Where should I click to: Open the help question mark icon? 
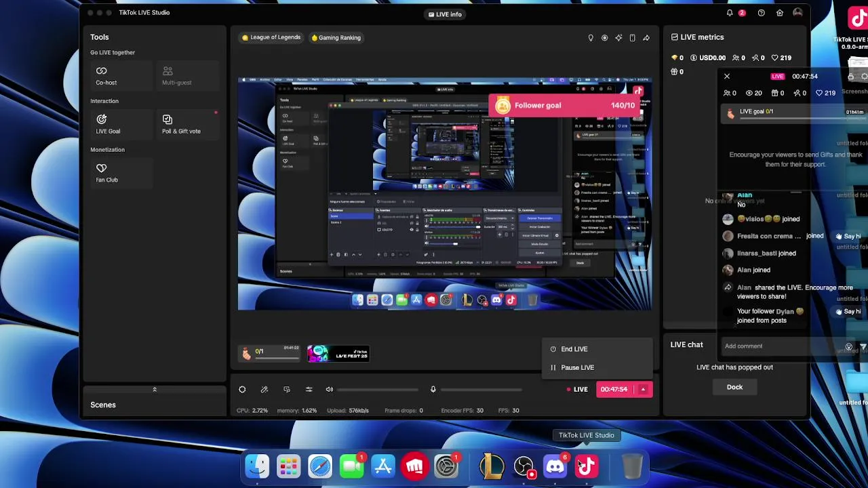[761, 13]
